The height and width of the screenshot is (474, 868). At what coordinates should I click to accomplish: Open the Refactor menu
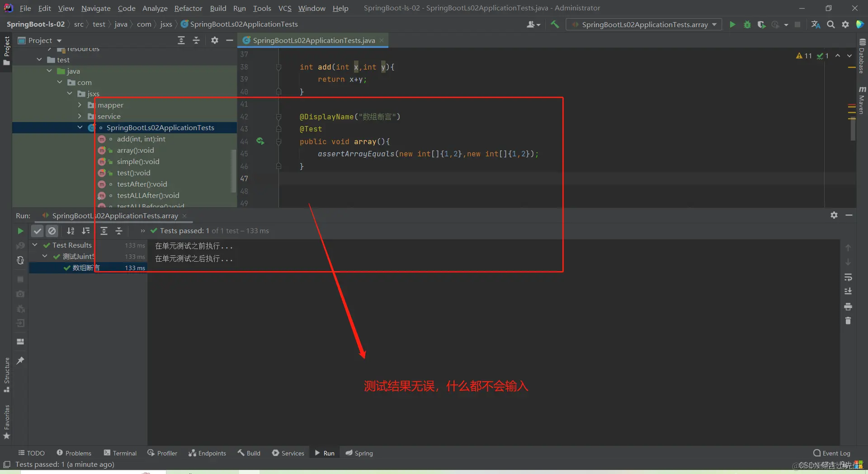[188, 8]
